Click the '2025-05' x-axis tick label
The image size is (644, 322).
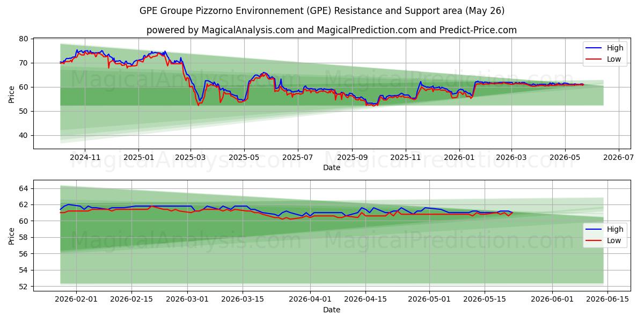click(x=244, y=158)
